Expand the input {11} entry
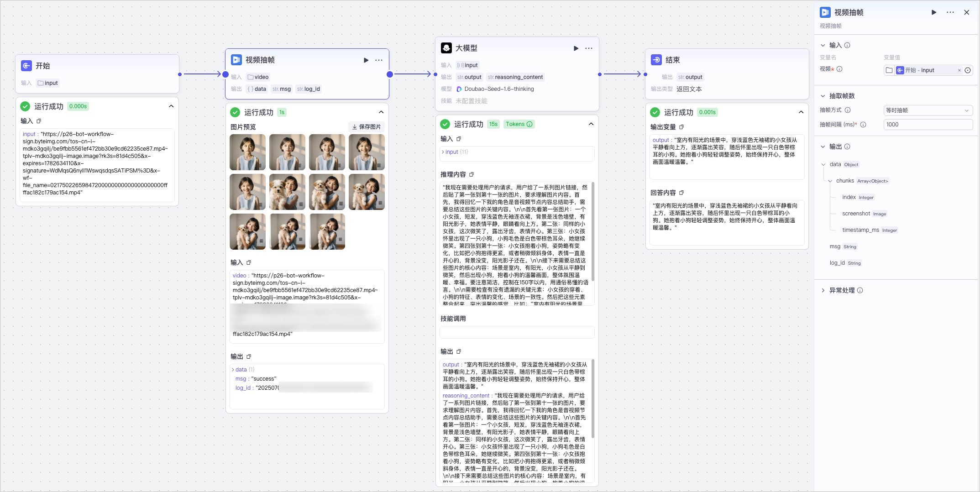Screen dimensions: 980x492 click(443, 152)
